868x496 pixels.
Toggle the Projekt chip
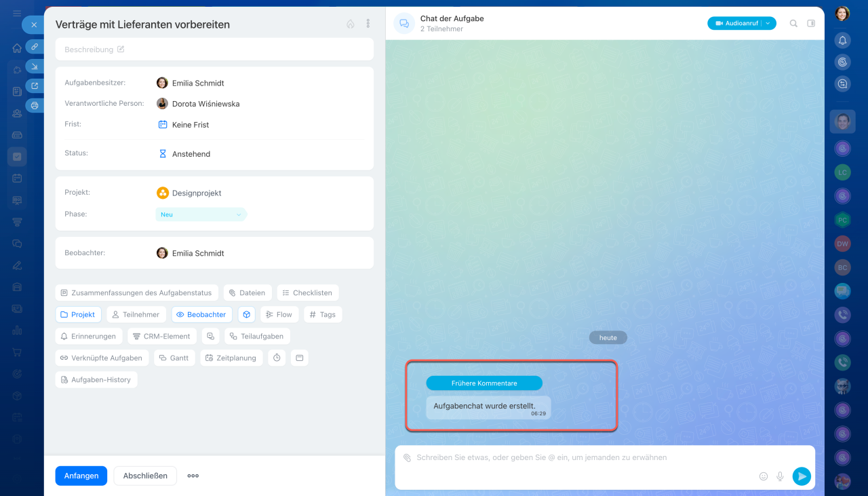78,314
